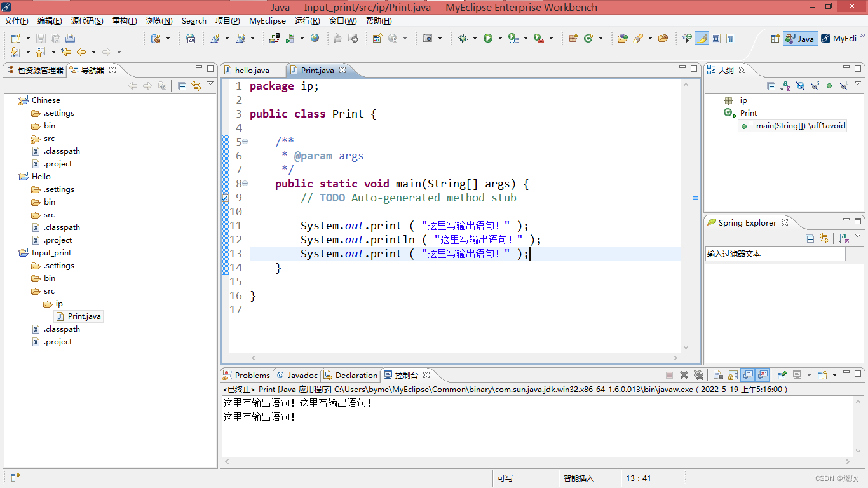Click Sort icon in Spring Explorer
This screenshot has height=488, width=868.
(843, 238)
